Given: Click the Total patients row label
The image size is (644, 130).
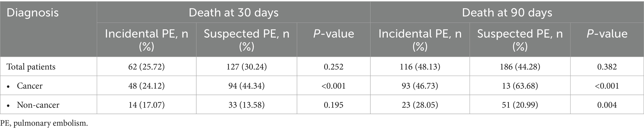Looking at the screenshot, I should (31, 67).
